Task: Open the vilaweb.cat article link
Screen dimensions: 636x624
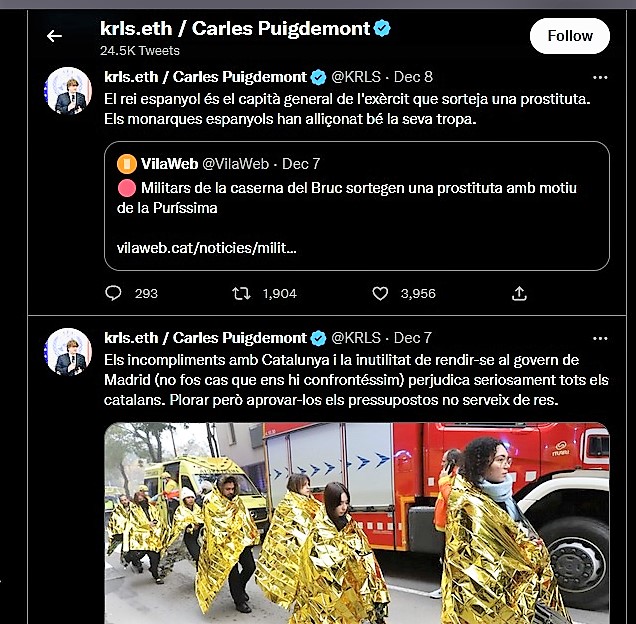Action: point(206,247)
